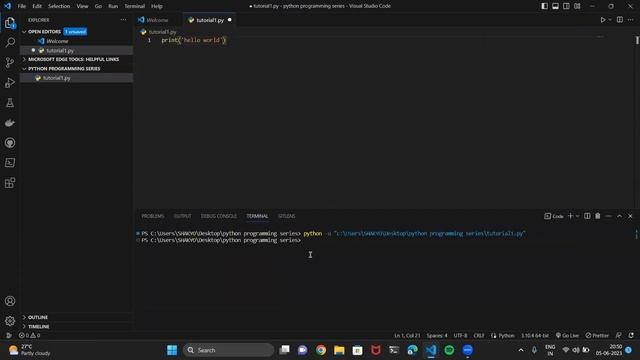The image size is (640, 360).
Task: Open the Windows Start button
Action: pos(172,350)
